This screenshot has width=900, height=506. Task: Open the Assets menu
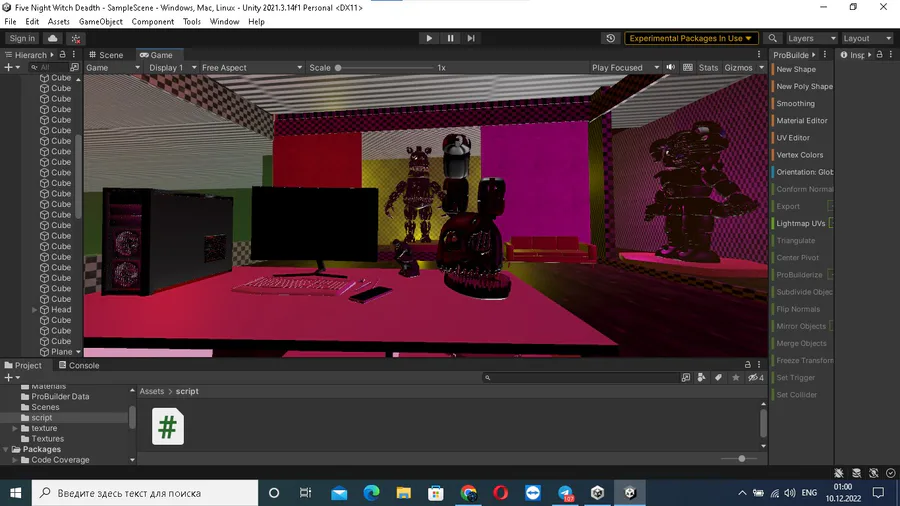(58, 22)
